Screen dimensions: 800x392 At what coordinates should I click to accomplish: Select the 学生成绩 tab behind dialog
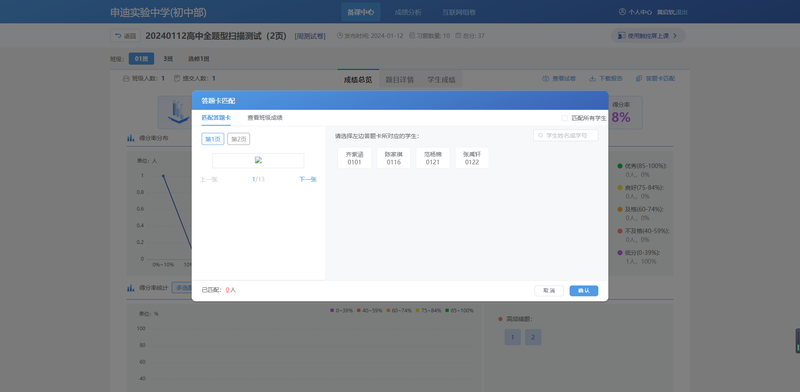(x=441, y=80)
